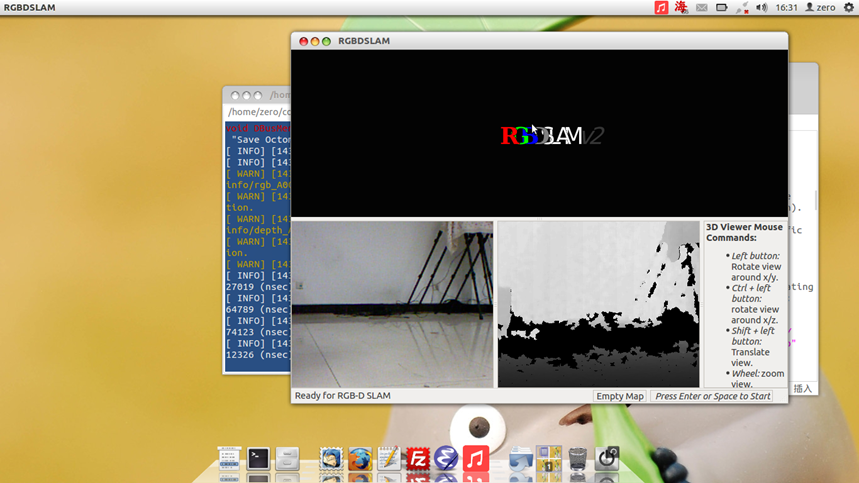Image resolution: width=859 pixels, height=483 pixels.
Task: Click the power/session icon in the dock
Action: coord(606,458)
